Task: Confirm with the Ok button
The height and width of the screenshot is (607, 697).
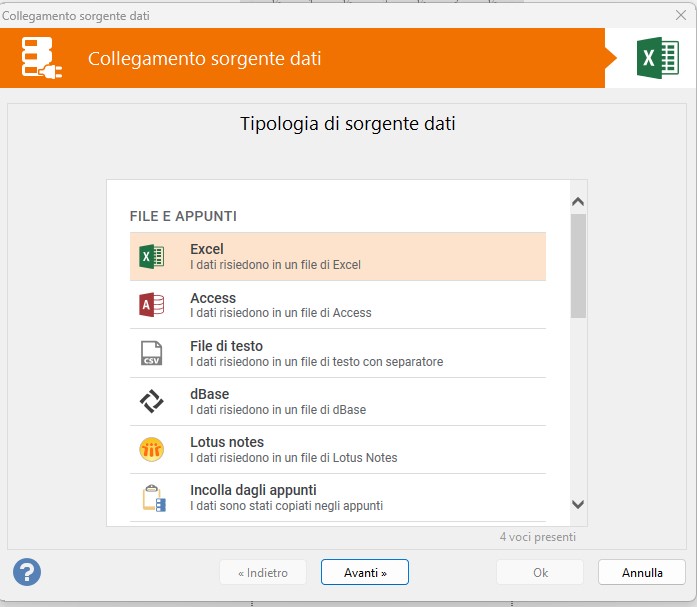Action: click(540, 572)
